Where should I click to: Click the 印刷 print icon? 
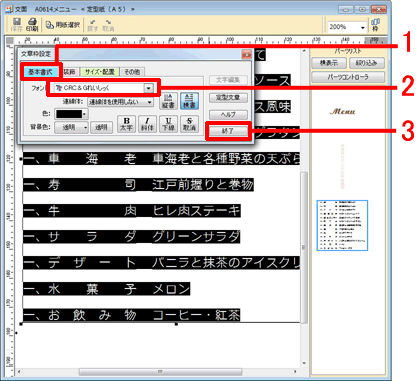(32, 25)
